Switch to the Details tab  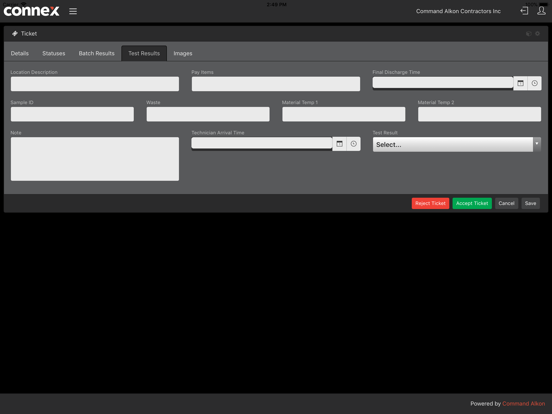pyautogui.click(x=20, y=53)
